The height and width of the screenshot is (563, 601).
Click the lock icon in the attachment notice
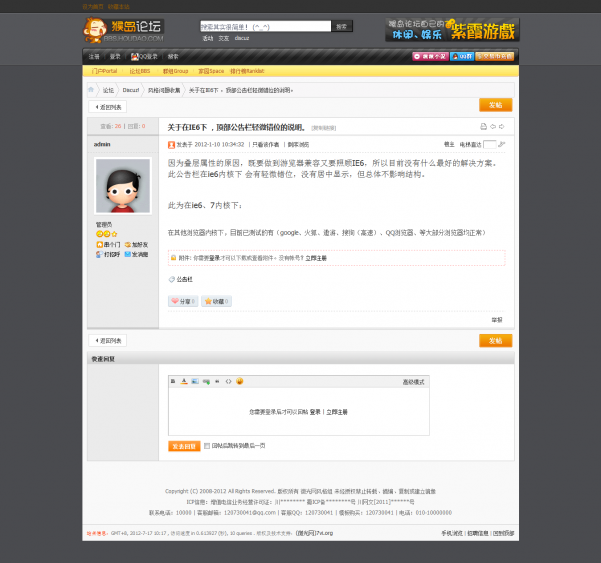pyautogui.click(x=173, y=258)
